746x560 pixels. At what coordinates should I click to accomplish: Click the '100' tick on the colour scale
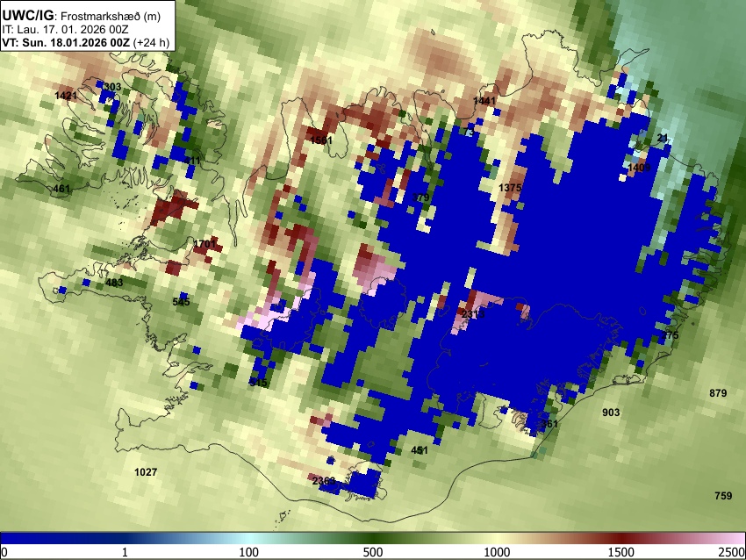[248, 552]
